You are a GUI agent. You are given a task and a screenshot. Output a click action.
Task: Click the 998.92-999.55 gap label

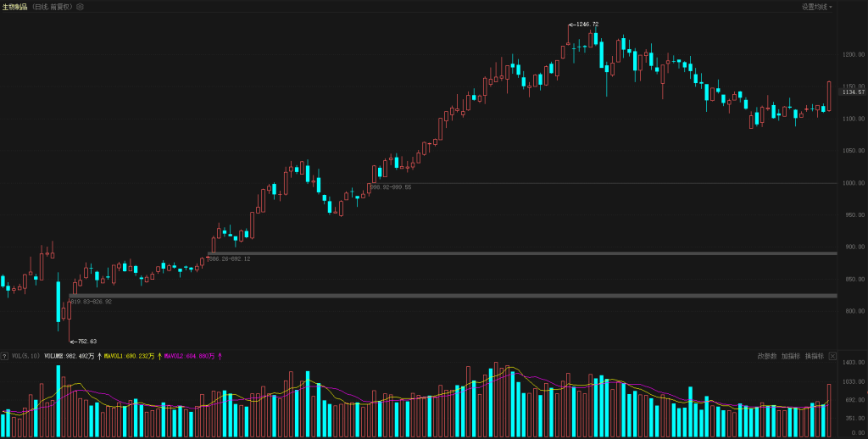tap(390, 187)
